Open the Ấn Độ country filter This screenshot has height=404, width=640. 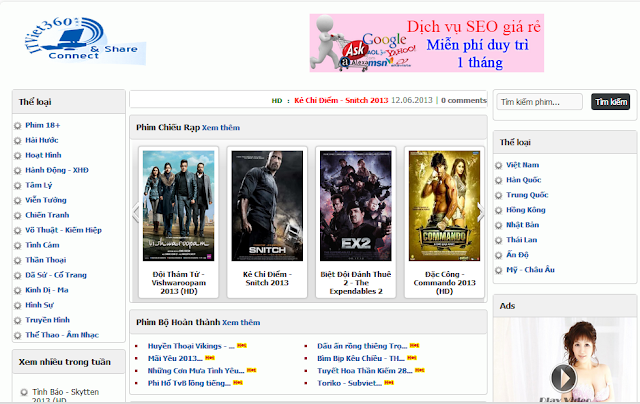[517, 255]
